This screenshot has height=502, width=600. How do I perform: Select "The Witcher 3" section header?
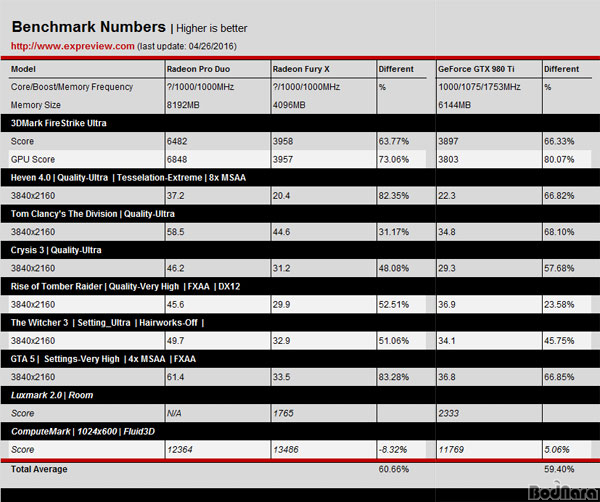pyautogui.click(x=107, y=323)
